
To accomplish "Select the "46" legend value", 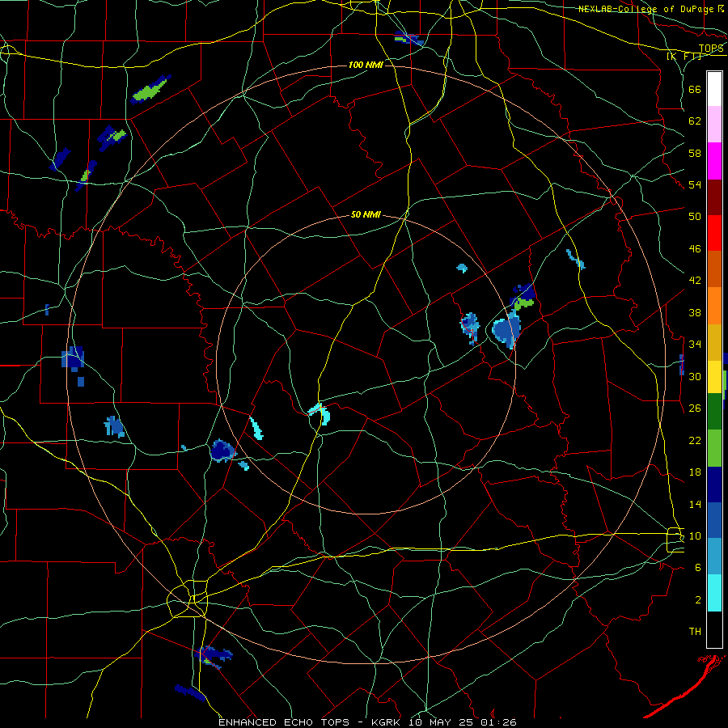I will point(695,249).
